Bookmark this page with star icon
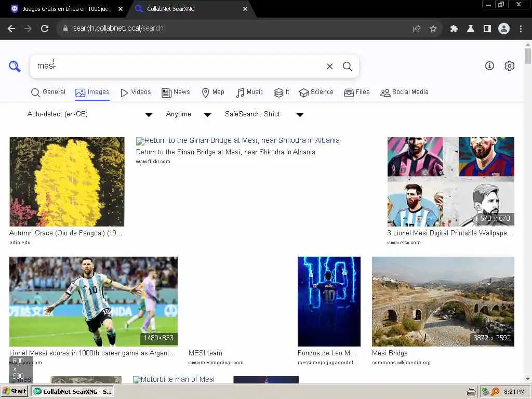Image resolution: width=532 pixels, height=399 pixels. click(433, 29)
